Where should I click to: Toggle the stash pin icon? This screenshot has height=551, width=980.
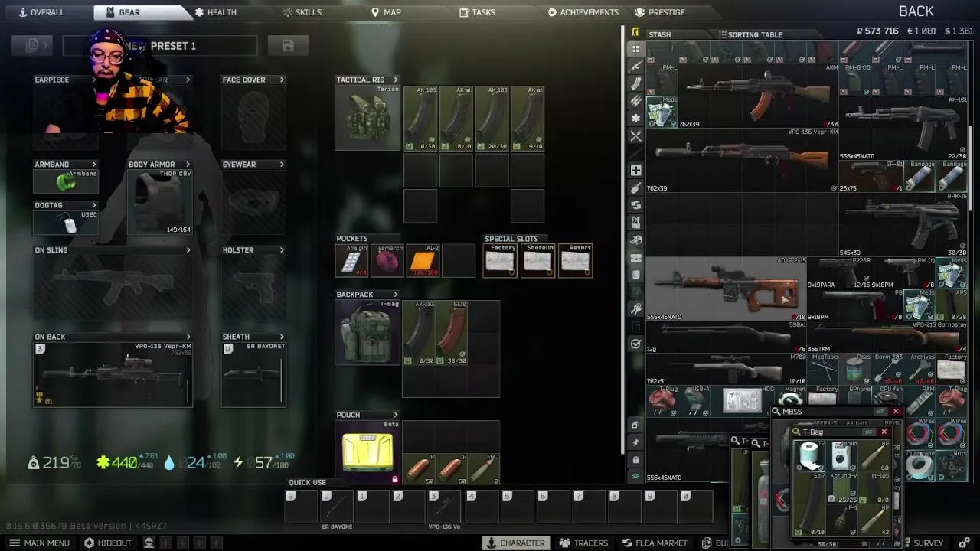point(635,442)
